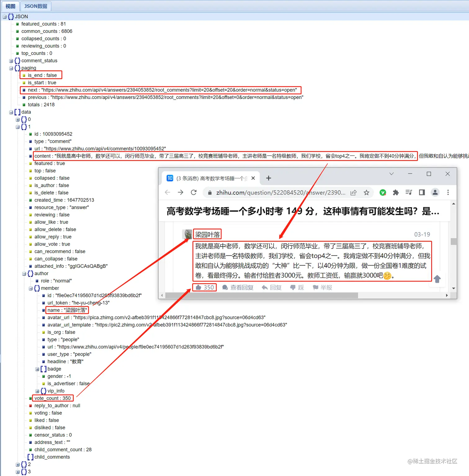
Task: Bookmark the page with the star icon
Action: click(x=366, y=193)
